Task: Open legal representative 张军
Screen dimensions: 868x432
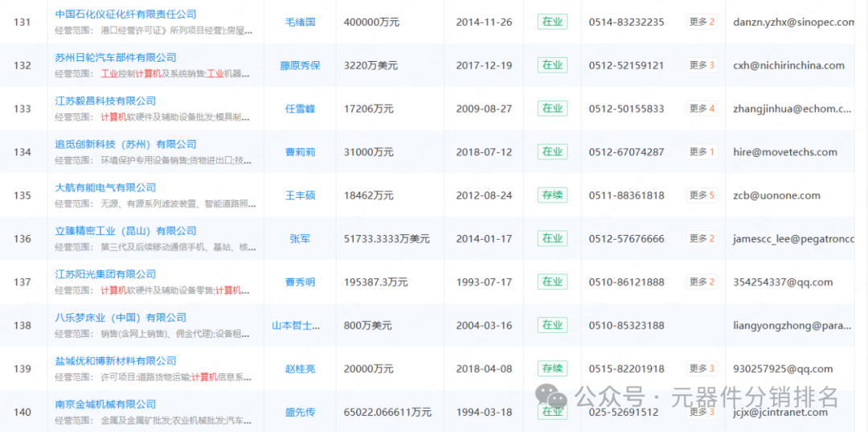Action: click(x=300, y=239)
